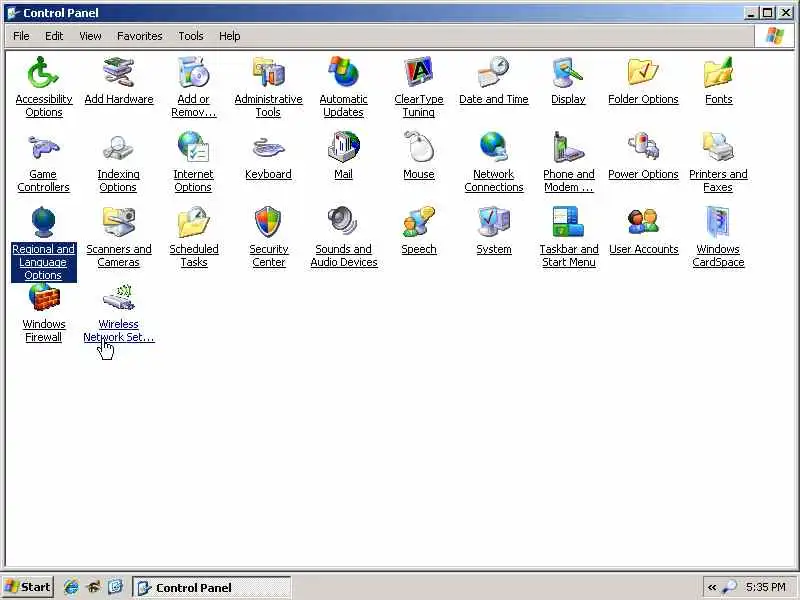Open Phone and Modem Options icon
Screen dimensions: 800x600
click(568, 147)
